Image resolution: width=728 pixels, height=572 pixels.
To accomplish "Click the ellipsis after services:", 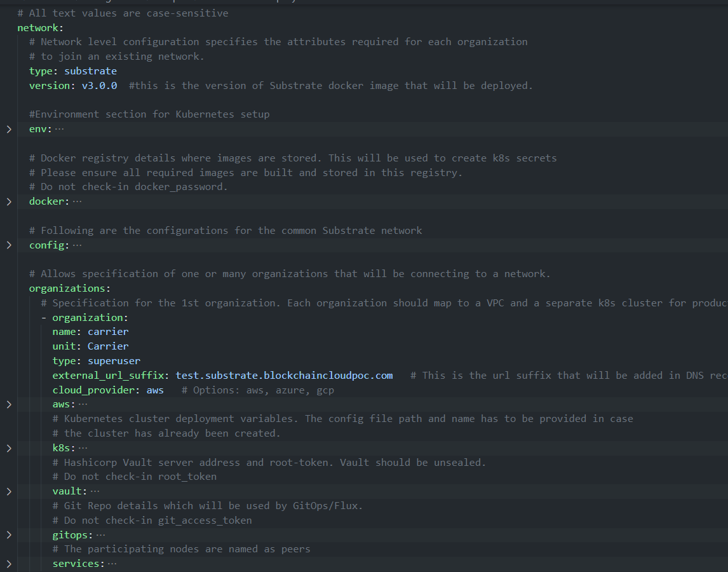I will [x=112, y=564].
